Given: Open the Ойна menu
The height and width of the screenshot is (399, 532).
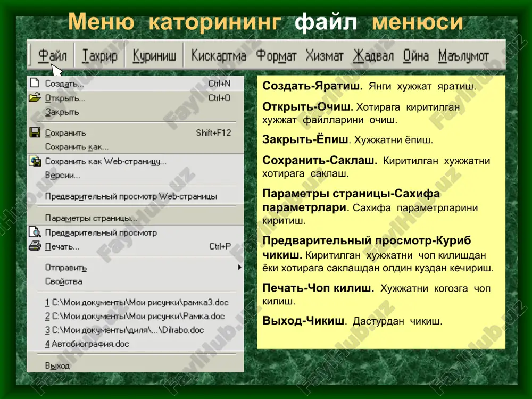Looking at the screenshot, I should coord(416,56).
